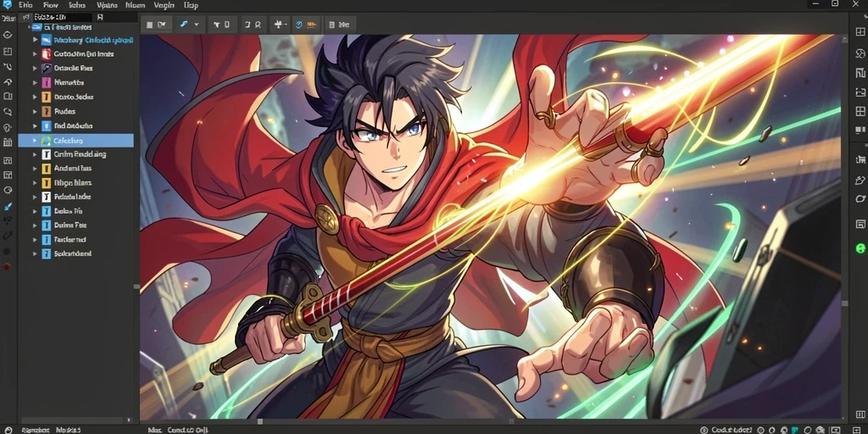Expand the tree item with the pink icon
Screen dimensions: 868x434
point(34,82)
